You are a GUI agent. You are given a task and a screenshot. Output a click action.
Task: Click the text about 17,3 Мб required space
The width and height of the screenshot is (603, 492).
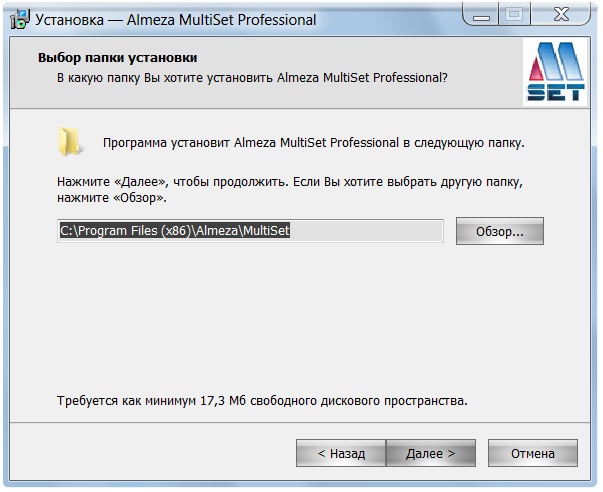point(262,401)
